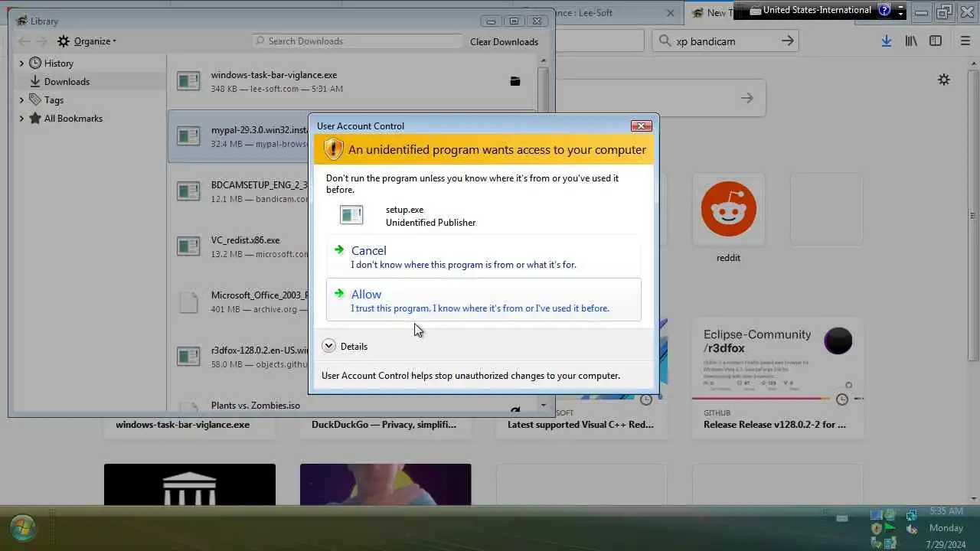Open language bar options arrow
This screenshot has width=980, height=551.
[x=901, y=11]
